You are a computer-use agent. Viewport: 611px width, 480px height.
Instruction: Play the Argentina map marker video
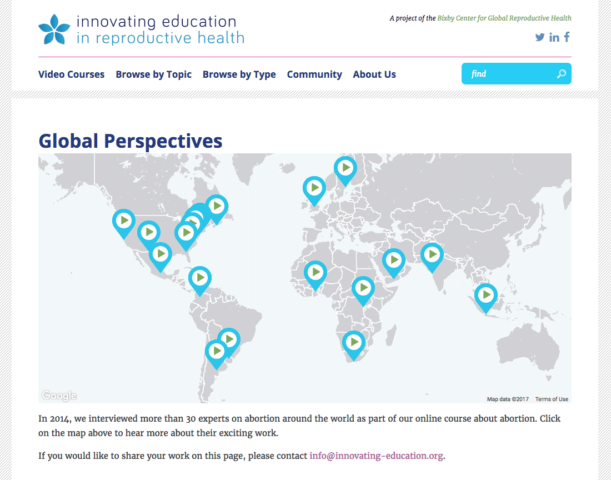tap(216, 355)
